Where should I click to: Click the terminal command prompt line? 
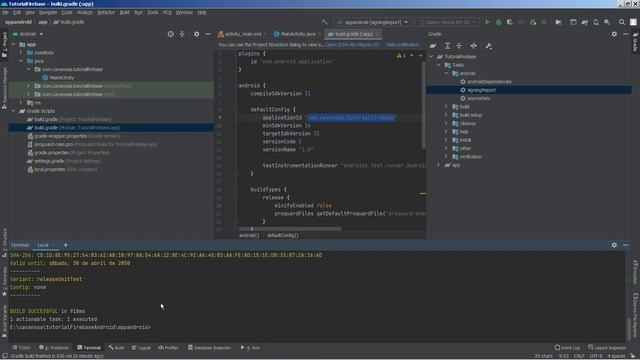click(80, 327)
